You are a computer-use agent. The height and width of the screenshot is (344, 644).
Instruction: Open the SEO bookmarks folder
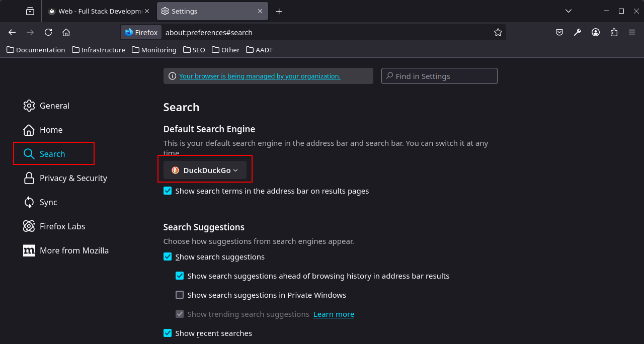194,50
